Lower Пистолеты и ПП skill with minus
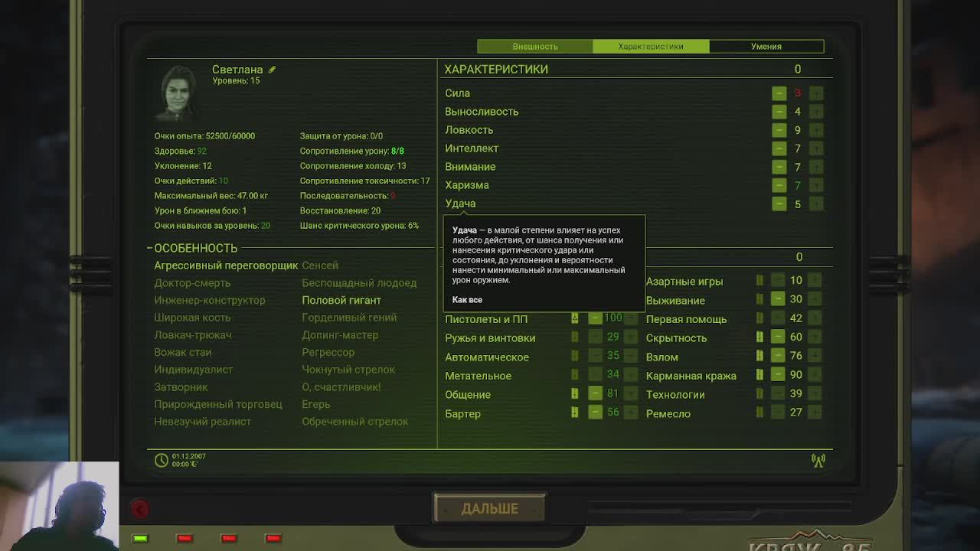 [x=595, y=318]
